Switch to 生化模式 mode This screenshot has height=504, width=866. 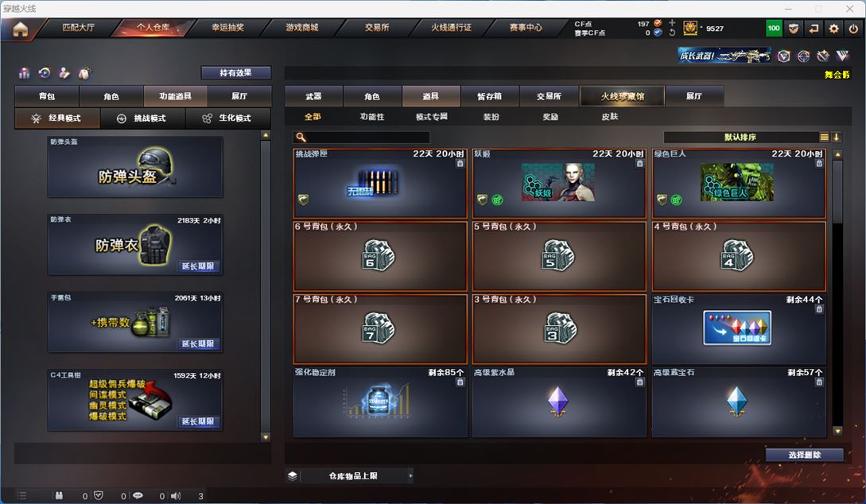click(x=227, y=118)
